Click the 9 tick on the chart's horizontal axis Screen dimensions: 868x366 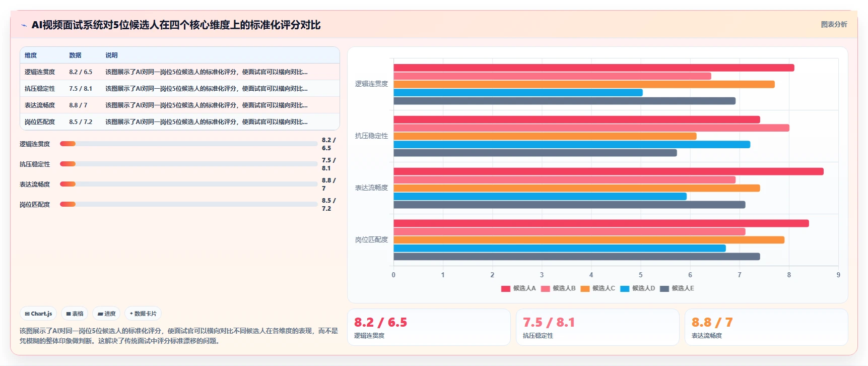click(838, 275)
